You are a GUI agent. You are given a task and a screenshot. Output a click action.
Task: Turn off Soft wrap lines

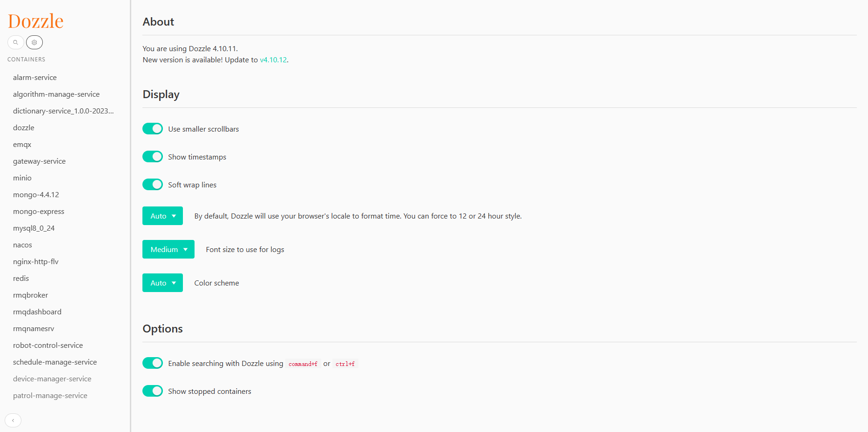(153, 185)
